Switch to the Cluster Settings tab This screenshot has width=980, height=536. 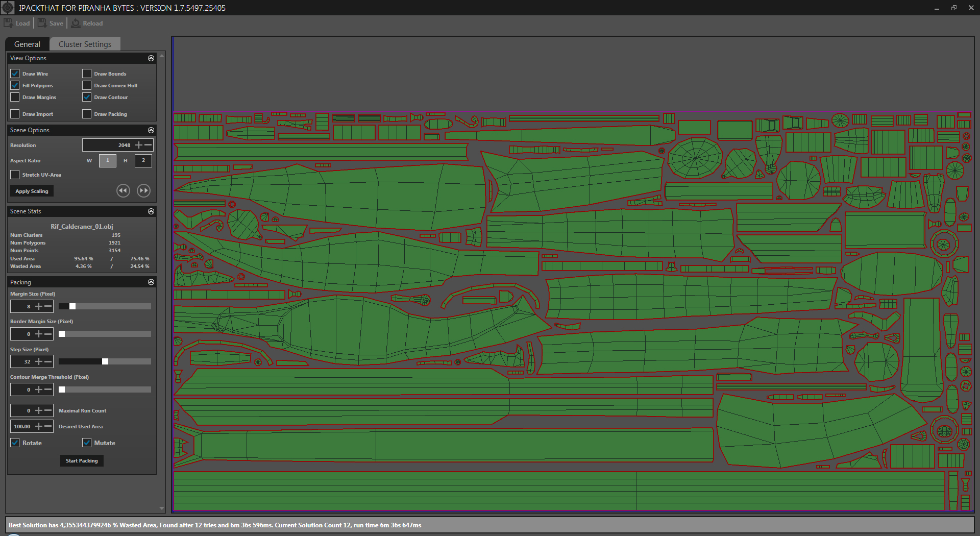tap(85, 44)
